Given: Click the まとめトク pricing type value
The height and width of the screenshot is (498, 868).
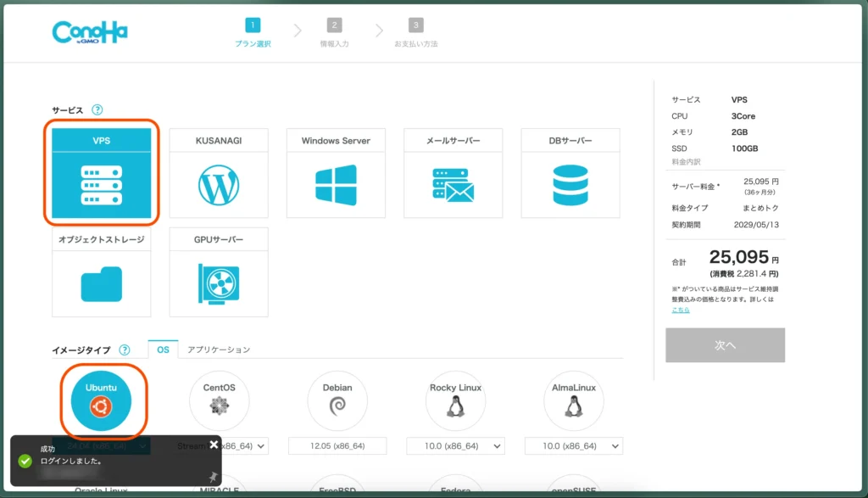Looking at the screenshot, I should [x=760, y=208].
